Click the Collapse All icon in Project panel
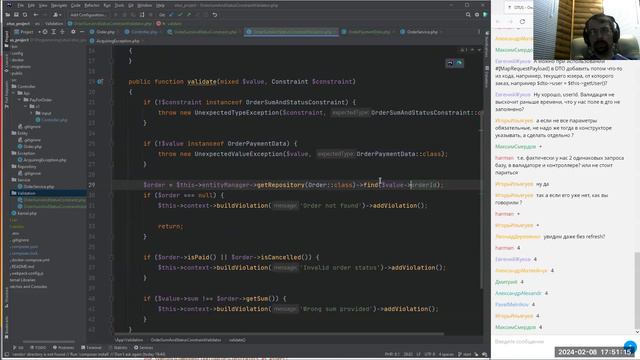The height and width of the screenshot is (360, 640). click(x=62, y=32)
